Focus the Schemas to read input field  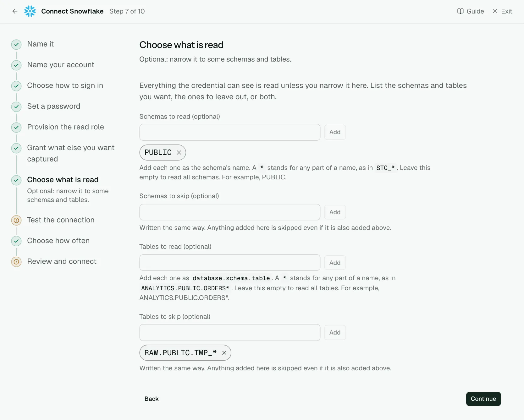click(230, 132)
